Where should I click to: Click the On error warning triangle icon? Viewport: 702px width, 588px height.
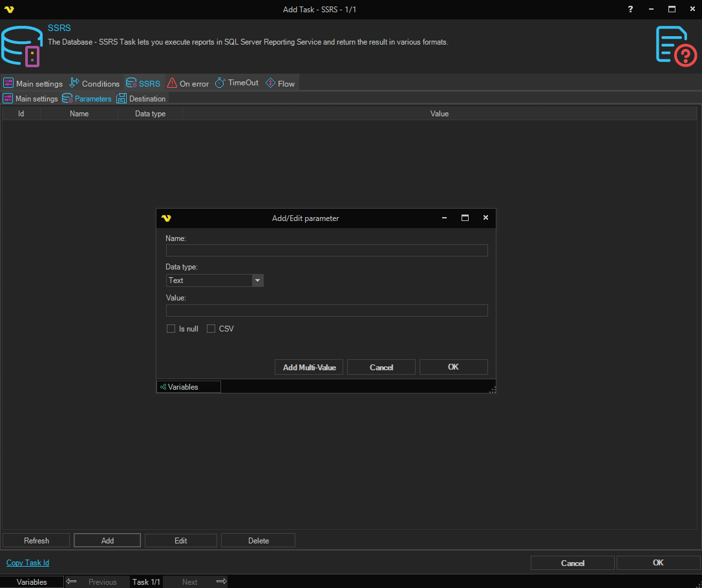(172, 83)
